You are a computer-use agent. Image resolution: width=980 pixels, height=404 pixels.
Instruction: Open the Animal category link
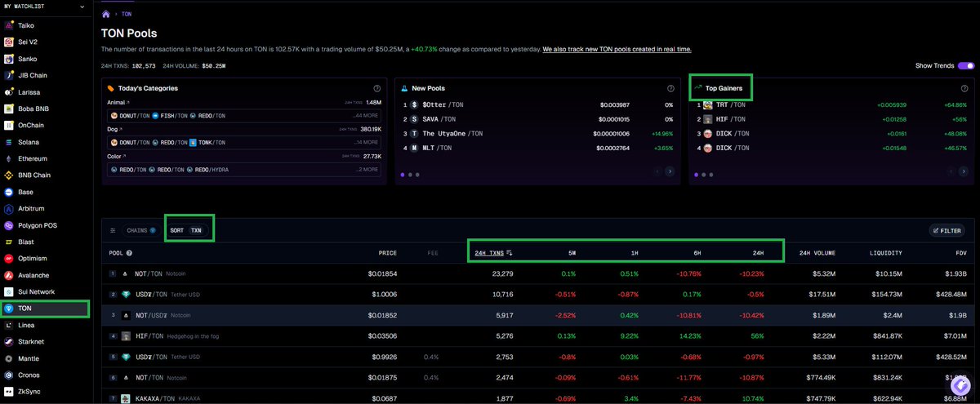[118, 102]
